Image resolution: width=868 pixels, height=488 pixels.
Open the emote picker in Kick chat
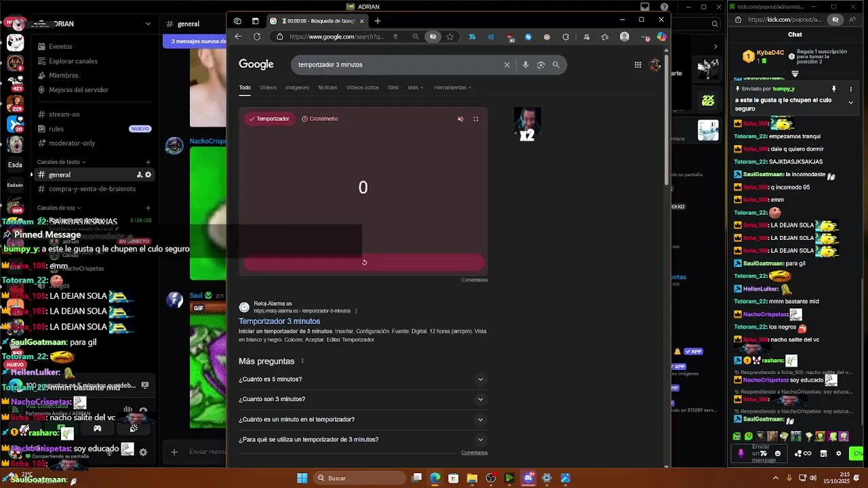[x=777, y=453]
